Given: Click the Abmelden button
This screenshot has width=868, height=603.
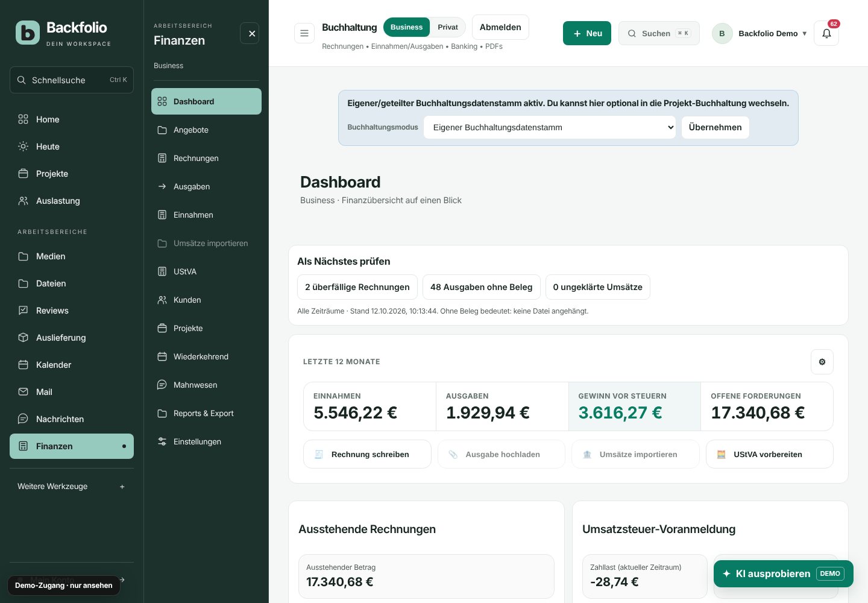Looking at the screenshot, I should coord(500,27).
